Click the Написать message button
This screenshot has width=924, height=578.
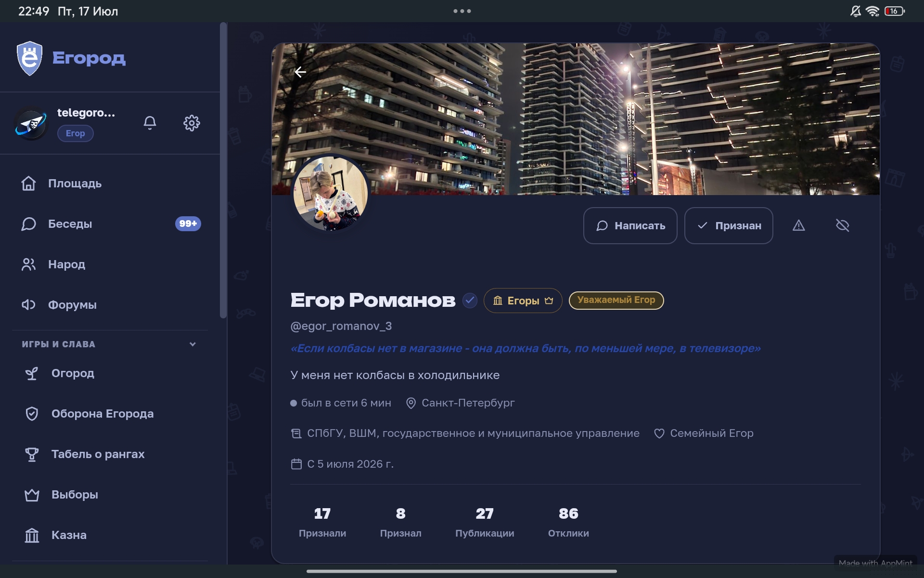tap(630, 225)
